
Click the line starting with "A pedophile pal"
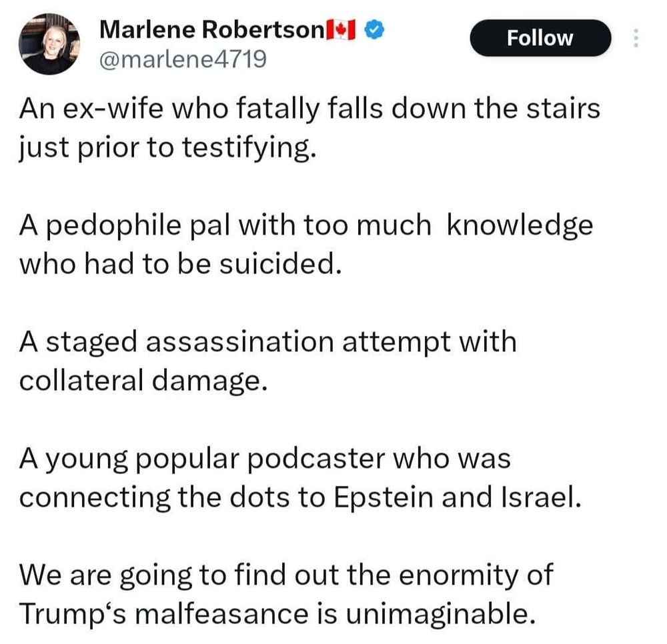(x=305, y=225)
